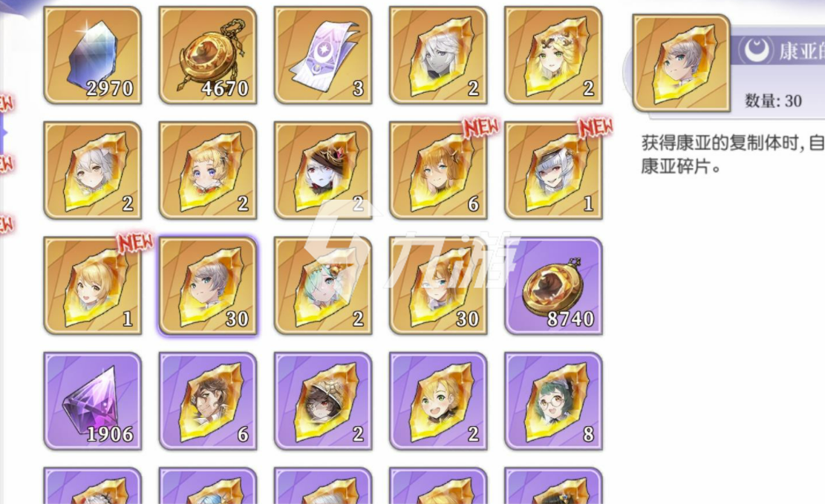825x504 pixels.
Task: Open the purple gem item with count 1906
Action: point(93,401)
